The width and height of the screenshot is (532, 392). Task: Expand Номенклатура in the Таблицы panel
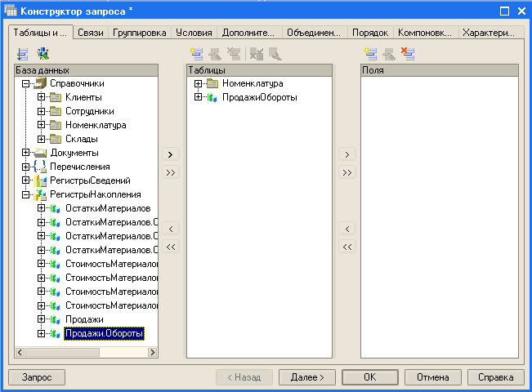(198, 84)
